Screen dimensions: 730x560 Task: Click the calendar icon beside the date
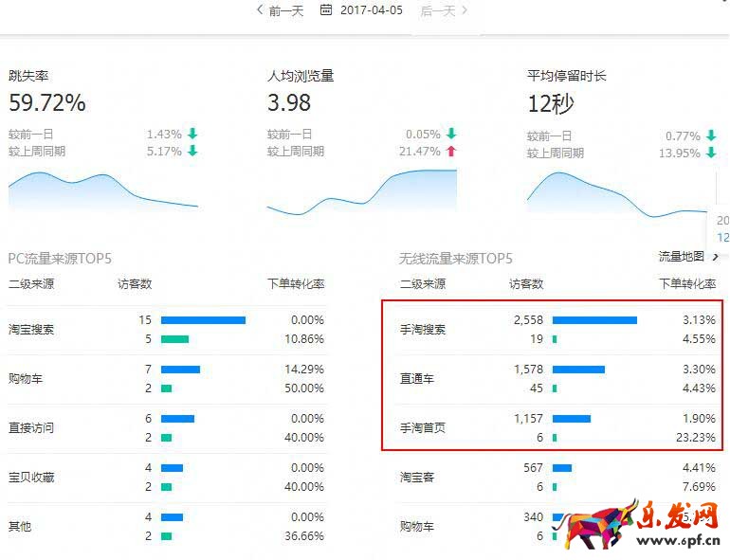326,10
